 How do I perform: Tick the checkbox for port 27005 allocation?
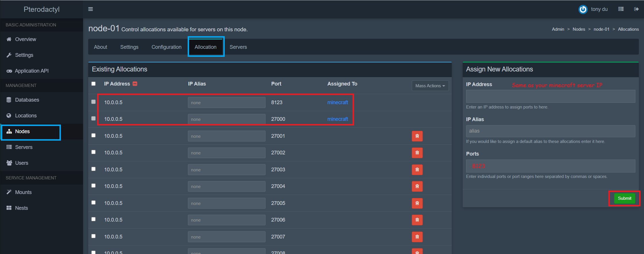93,203
